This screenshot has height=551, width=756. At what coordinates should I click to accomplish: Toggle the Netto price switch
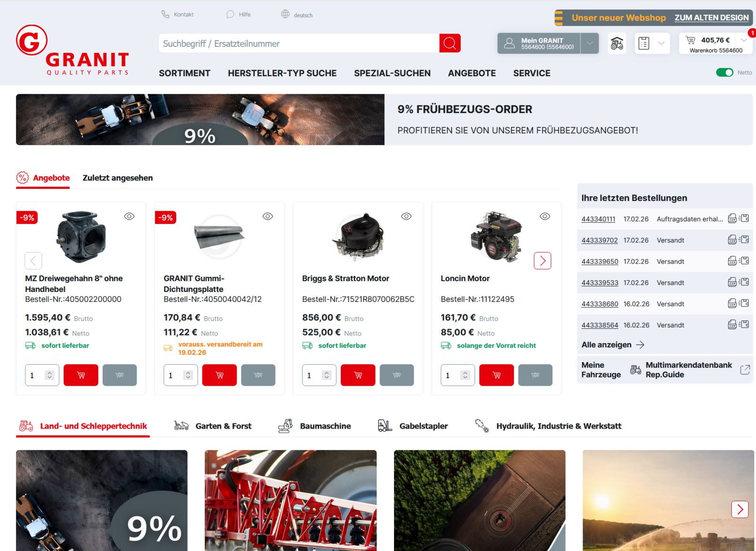pyautogui.click(x=724, y=72)
